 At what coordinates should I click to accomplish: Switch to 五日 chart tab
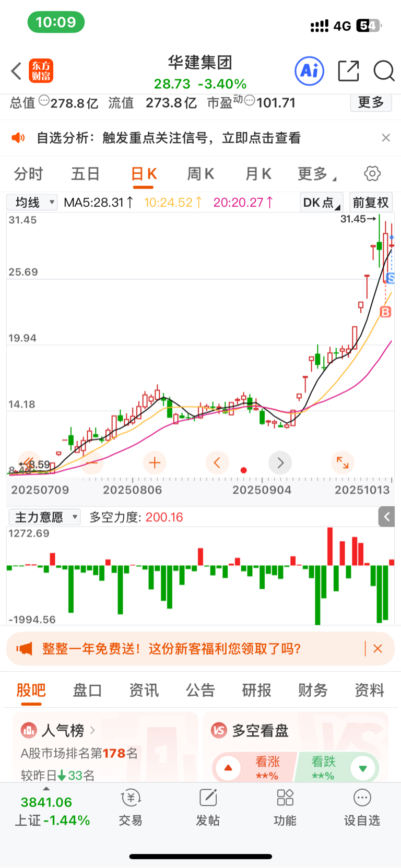click(x=85, y=174)
